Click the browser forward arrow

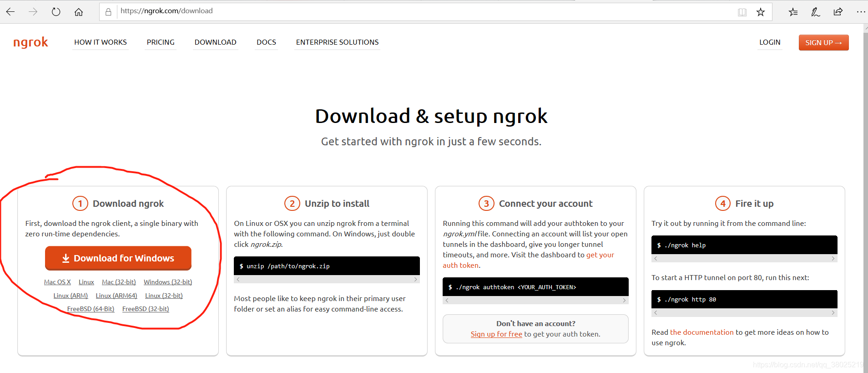coord(33,12)
